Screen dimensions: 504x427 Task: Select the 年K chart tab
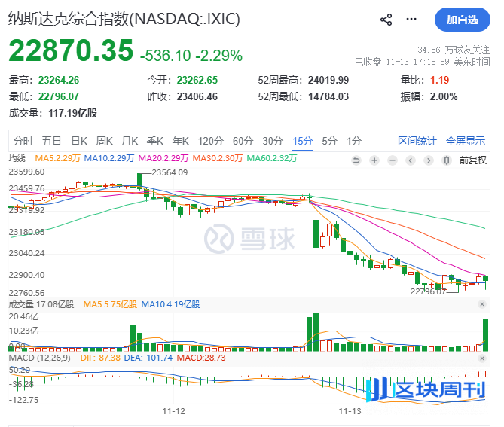pos(181,141)
